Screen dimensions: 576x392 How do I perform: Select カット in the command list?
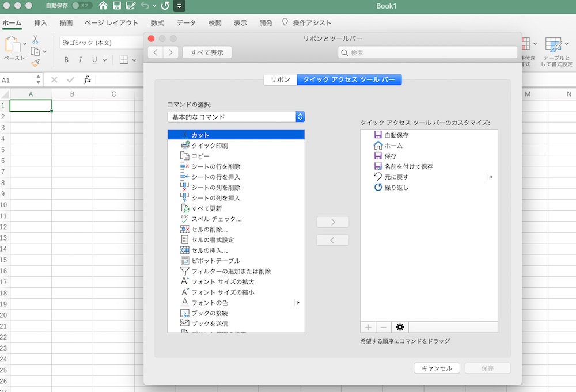tap(236, 135)
